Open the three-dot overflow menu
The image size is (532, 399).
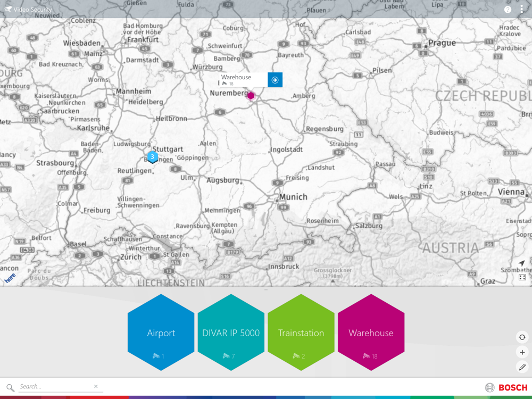(x=521, y=9)
